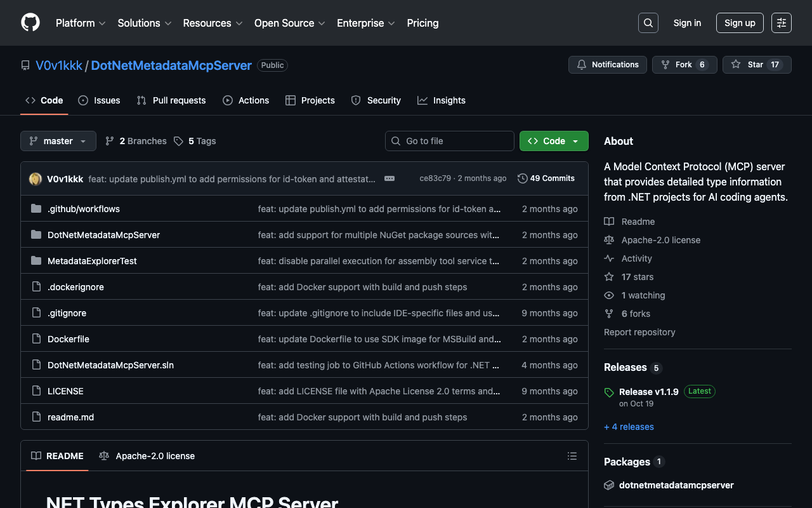Select the Apache-2.0 license README tab
The width and height of the screenshot is (812, 508).
click(147, 456)
